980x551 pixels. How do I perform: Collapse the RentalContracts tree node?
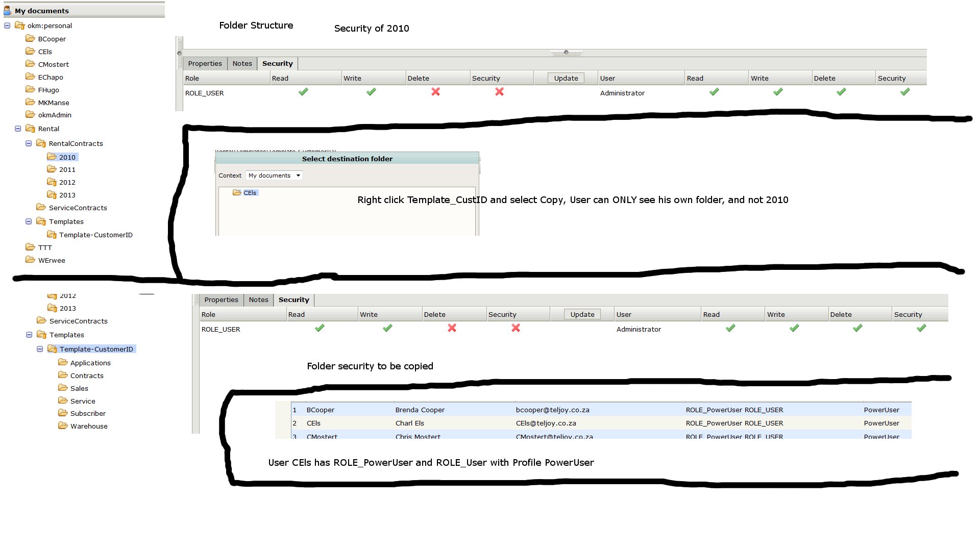29,143
